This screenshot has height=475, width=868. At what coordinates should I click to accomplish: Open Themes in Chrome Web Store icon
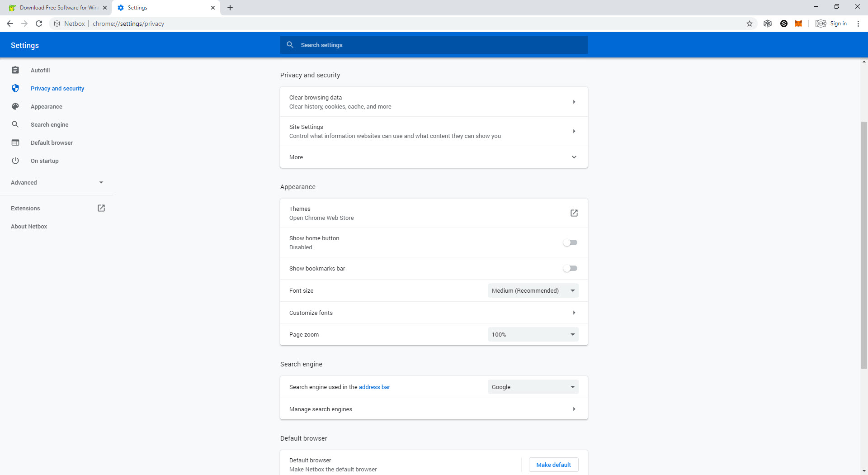coord(574,213)
